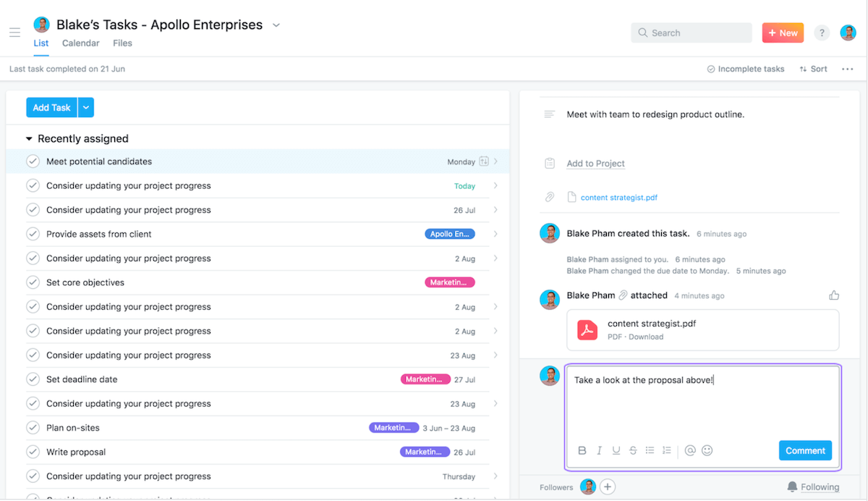Expand the project title dropdown chevron
868x501 pixels.
tap(276, 25)
